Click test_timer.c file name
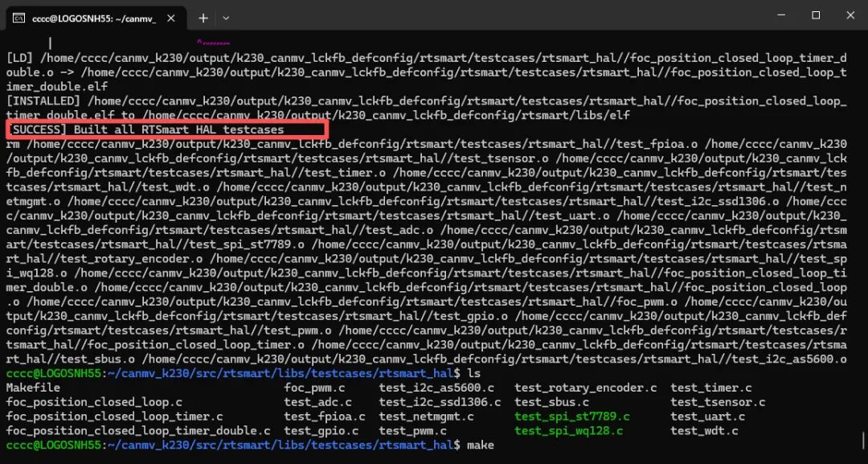 tap(711, 388)
